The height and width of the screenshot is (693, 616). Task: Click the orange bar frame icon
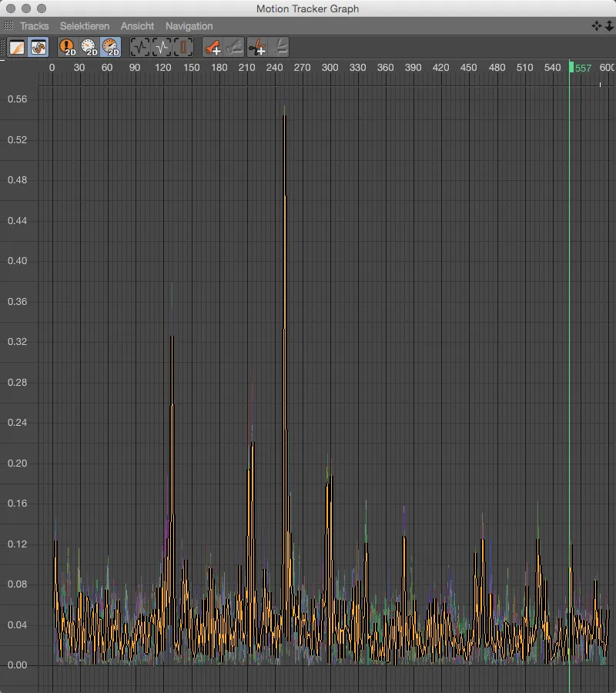click(183, 47)
